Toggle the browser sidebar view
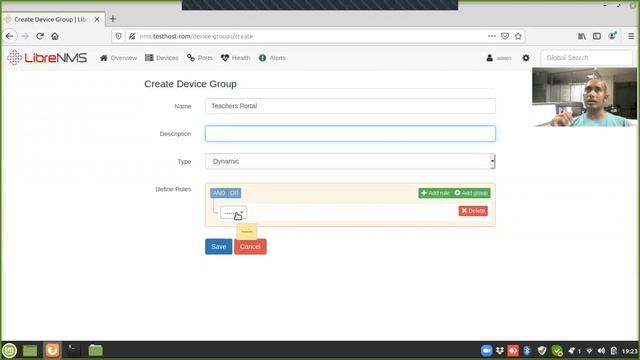This screenshot has width=640, height=360. [x=597, y=36]
